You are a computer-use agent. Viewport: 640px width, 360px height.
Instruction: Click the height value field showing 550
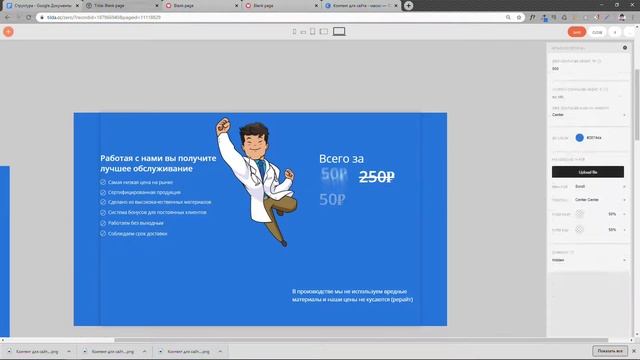pos(588,69)
